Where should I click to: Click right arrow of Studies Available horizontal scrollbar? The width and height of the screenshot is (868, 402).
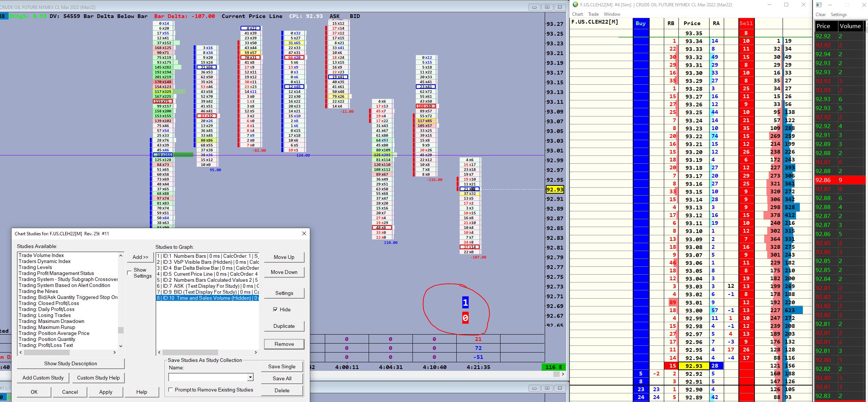(x=115, y=352)
